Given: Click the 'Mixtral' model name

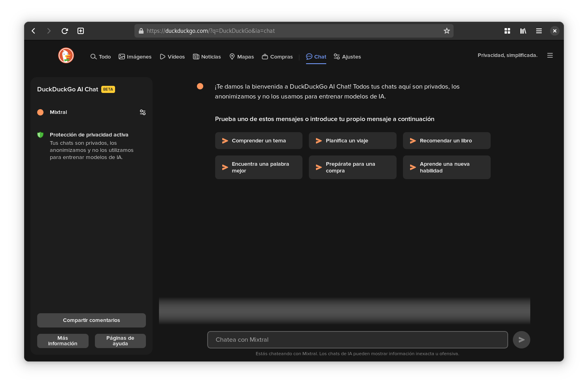Looking at the screenshot, I should [x=59, y=112].
